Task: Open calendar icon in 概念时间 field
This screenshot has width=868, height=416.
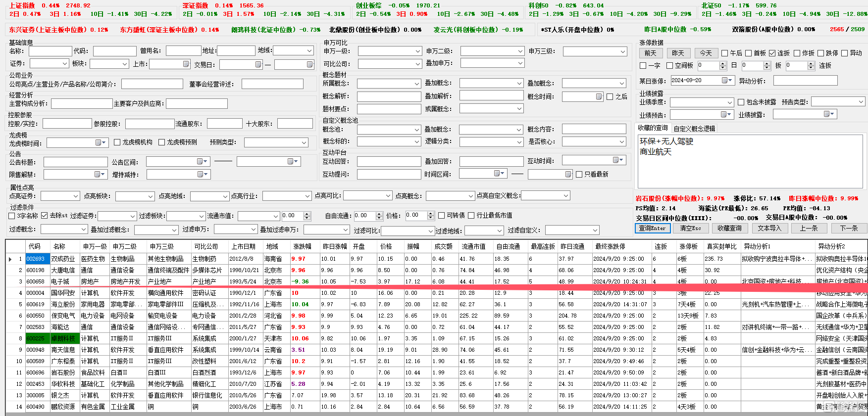Action: [x=599, y=96]
